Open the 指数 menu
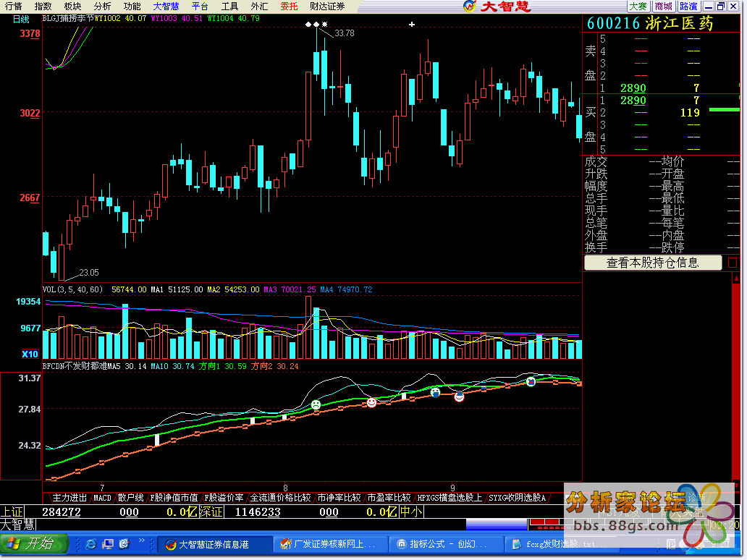The width and height of the screenshot is (747, 560). [x=43, y=7]
